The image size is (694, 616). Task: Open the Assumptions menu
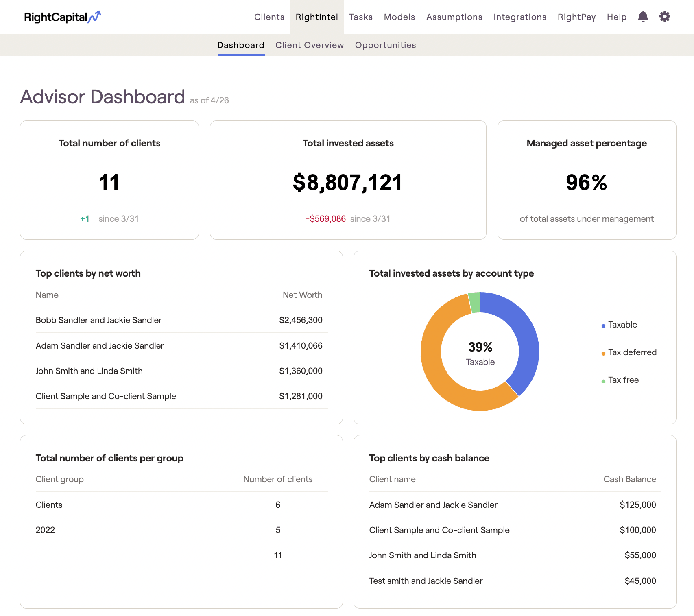[x=454, y=17]
